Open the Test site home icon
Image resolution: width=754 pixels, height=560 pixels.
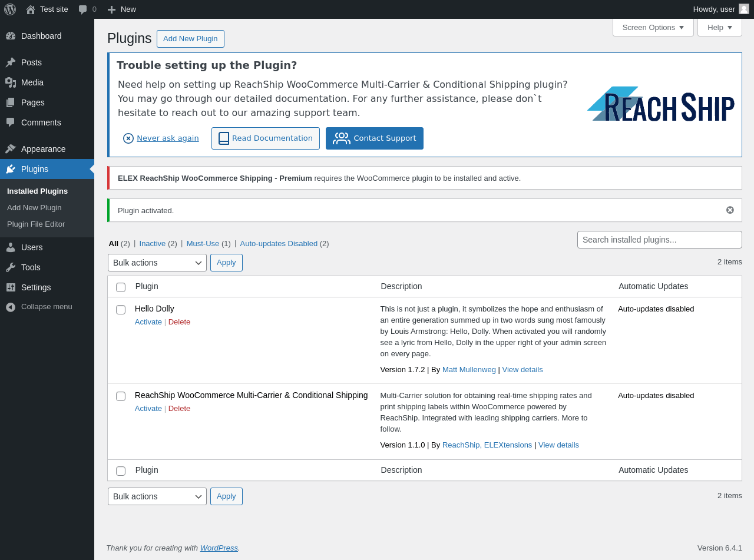pyautogui.click(x=31, y=9)
